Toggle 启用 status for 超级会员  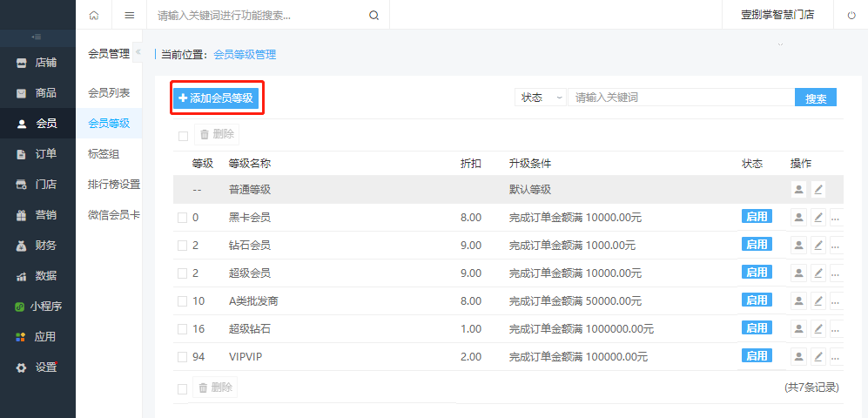click(x=757, y=272)
